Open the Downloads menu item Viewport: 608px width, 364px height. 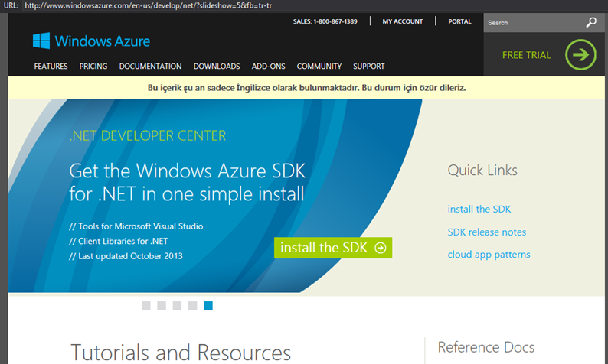tap(217, 67)
